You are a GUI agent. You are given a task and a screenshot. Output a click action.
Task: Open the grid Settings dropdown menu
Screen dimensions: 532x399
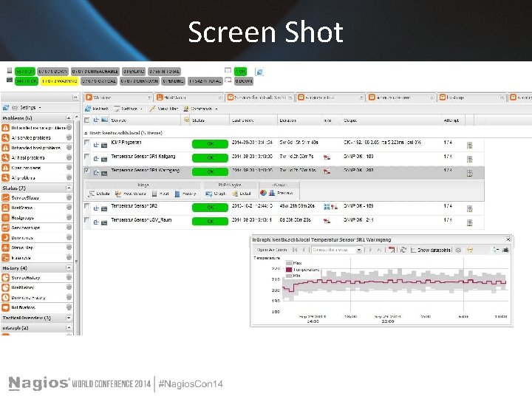(x=128, y=109)
